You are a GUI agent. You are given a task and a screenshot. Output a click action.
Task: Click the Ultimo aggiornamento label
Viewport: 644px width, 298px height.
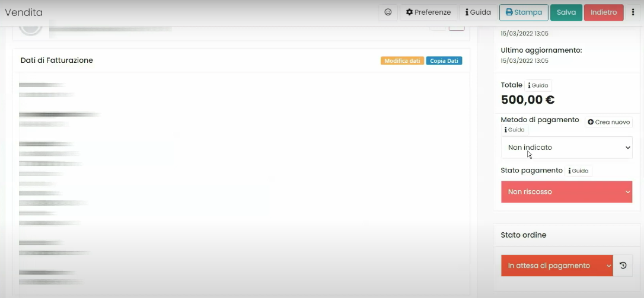[541, 50]
